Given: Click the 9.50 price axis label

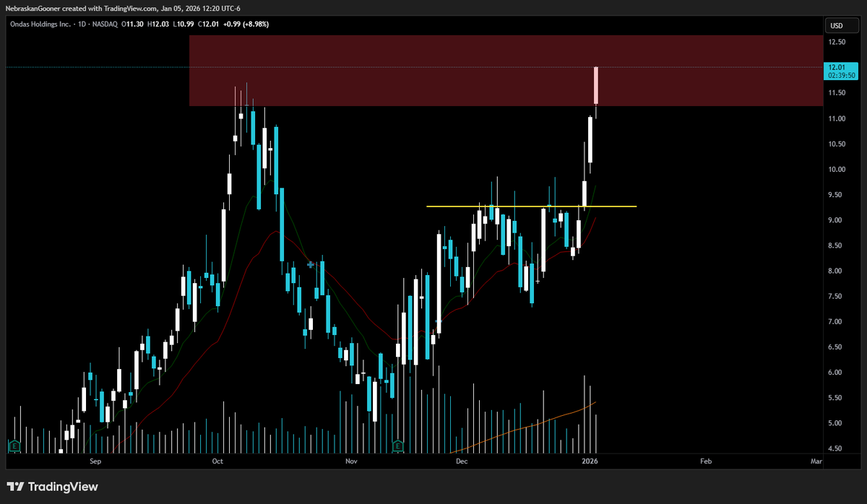Looking at the screenshot, I should pos(837,195).
